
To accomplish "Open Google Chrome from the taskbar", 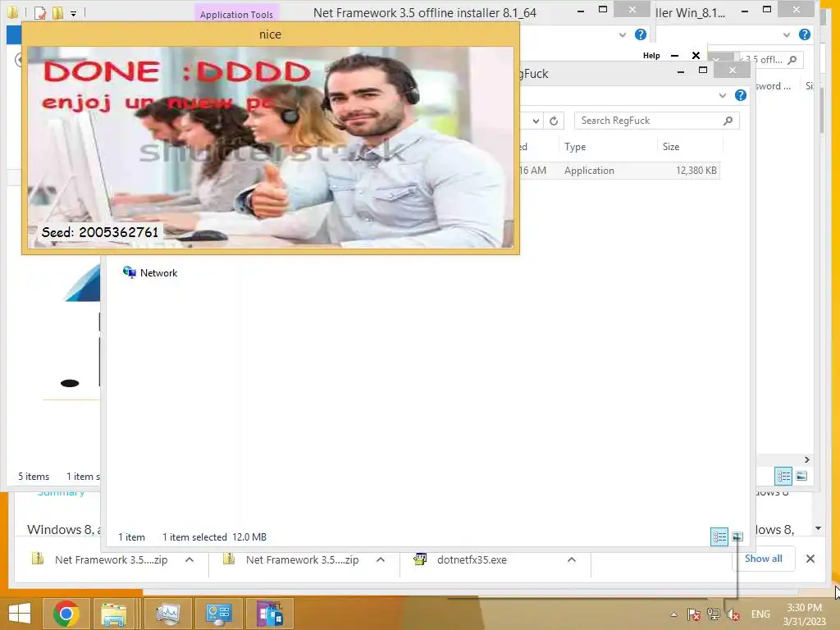I will pyautogui.click(x=66, y=614).
